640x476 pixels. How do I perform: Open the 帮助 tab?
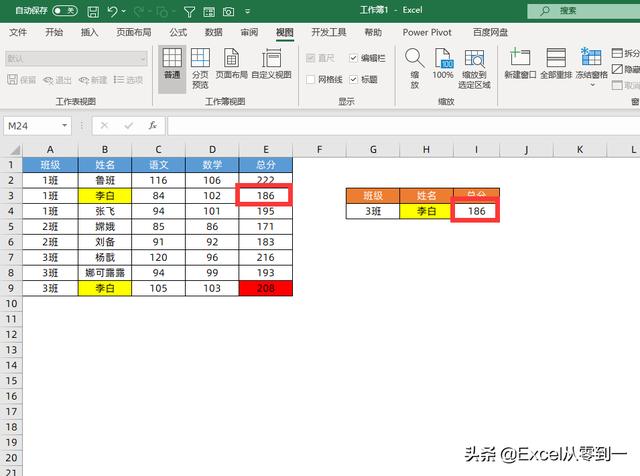coord(373,32)
